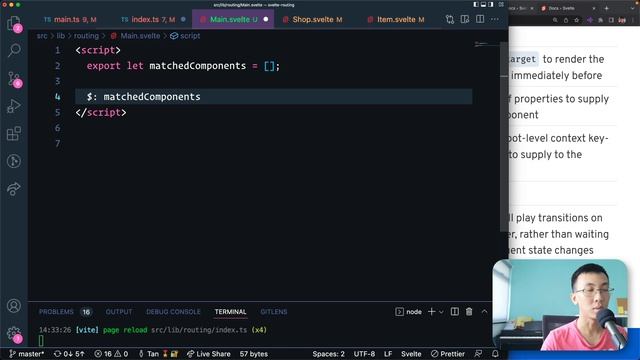The image size is (640, 360).
Task: Open the PROBLEMS panel tab
Action: 65,312
